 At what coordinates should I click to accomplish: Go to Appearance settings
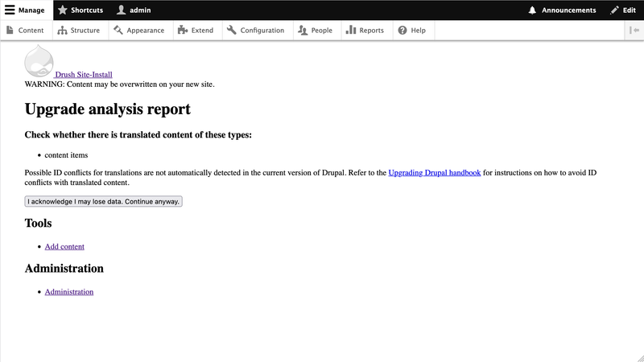point(139,31)
